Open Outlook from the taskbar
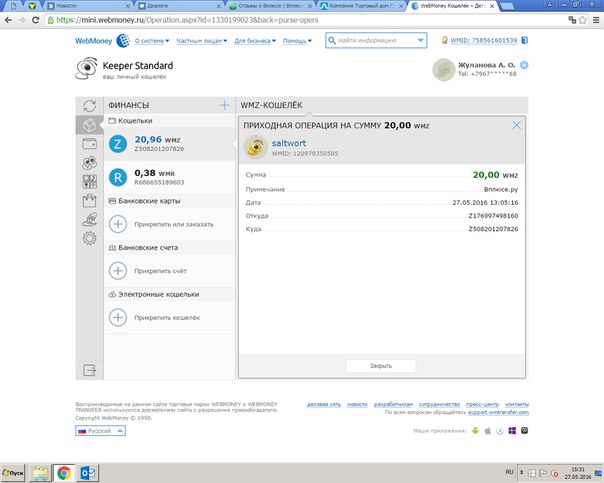The image size is (604, 483). (x=88, y=473)
